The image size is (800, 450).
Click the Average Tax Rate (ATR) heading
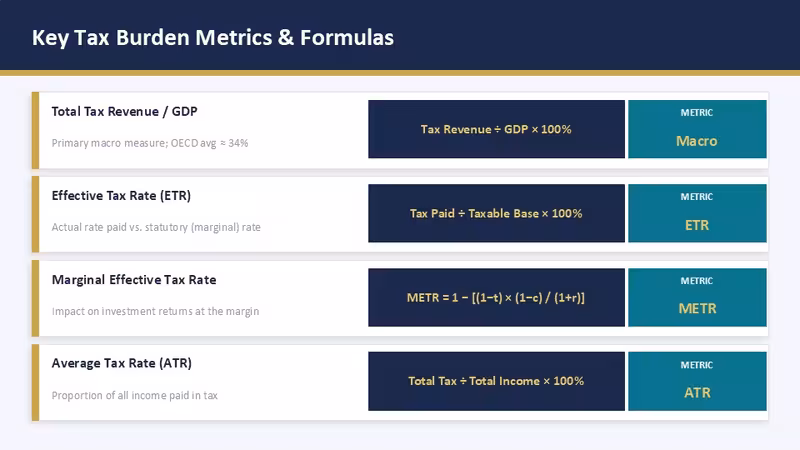pyautogui.click(x=121, y=363)
